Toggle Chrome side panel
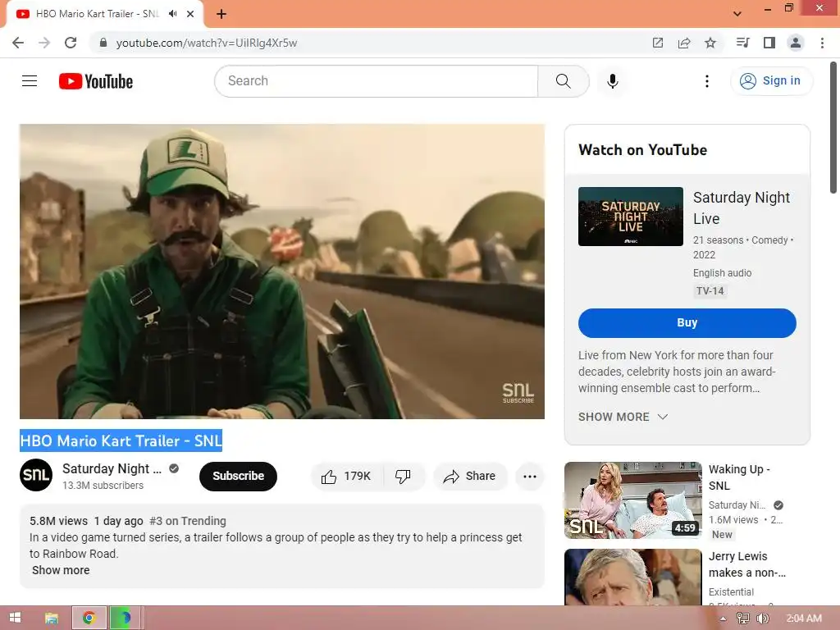The width and height of the screenshot is (840, 630). pyautogui.click(x=769, y=43)
